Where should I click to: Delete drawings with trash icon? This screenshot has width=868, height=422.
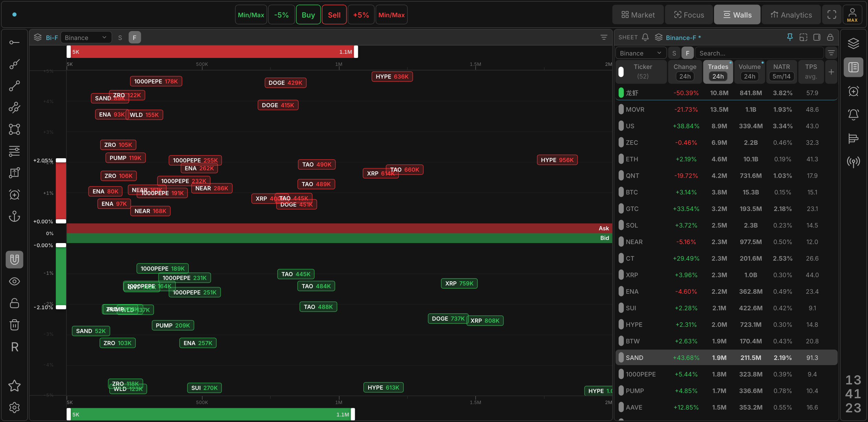pos(14,325)
